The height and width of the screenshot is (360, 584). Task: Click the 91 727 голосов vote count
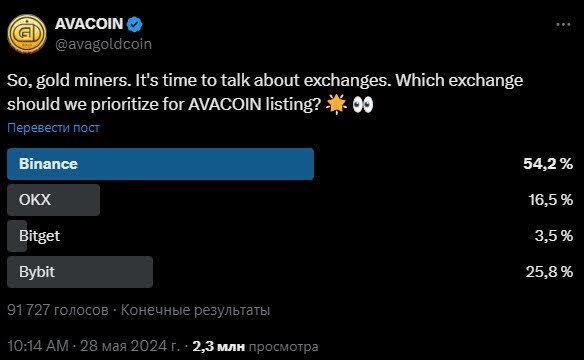[x=58, y=310]
